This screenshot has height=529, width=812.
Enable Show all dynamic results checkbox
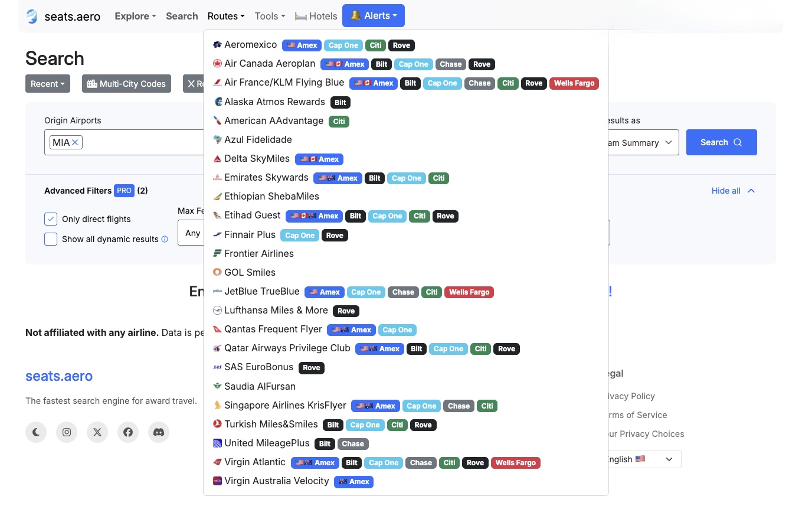click(x=51, y=239)
